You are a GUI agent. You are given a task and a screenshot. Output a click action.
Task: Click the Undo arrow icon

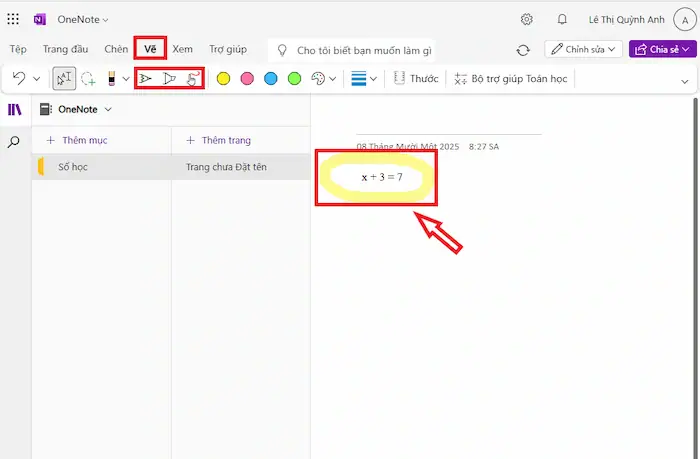point(19,78)
